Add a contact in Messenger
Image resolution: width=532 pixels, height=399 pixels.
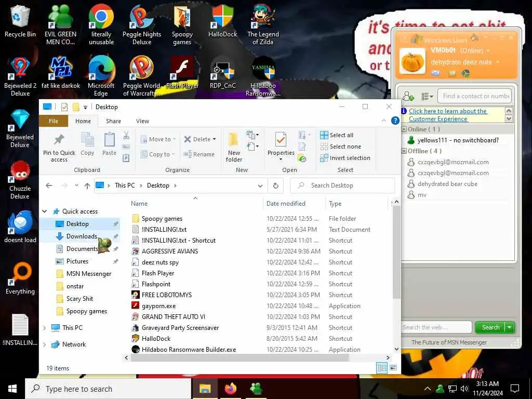tap(408, 96)
